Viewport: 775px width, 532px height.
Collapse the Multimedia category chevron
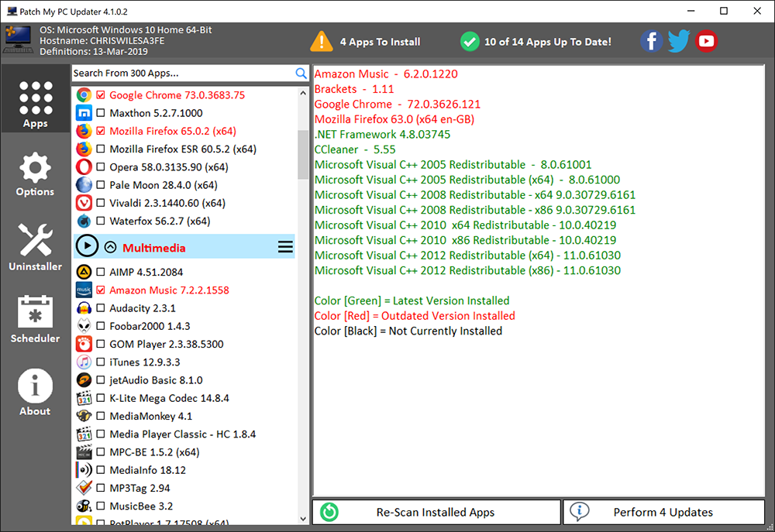point(110,247)
